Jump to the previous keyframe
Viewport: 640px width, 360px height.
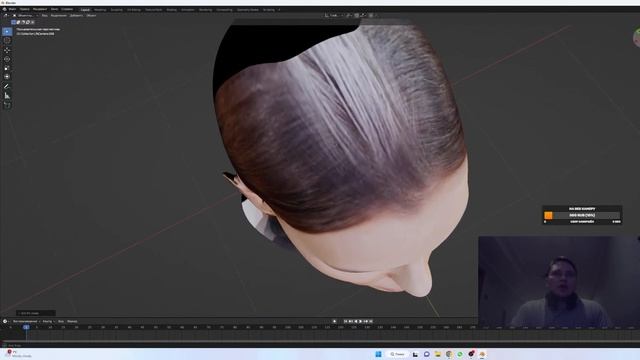(350, 321)
